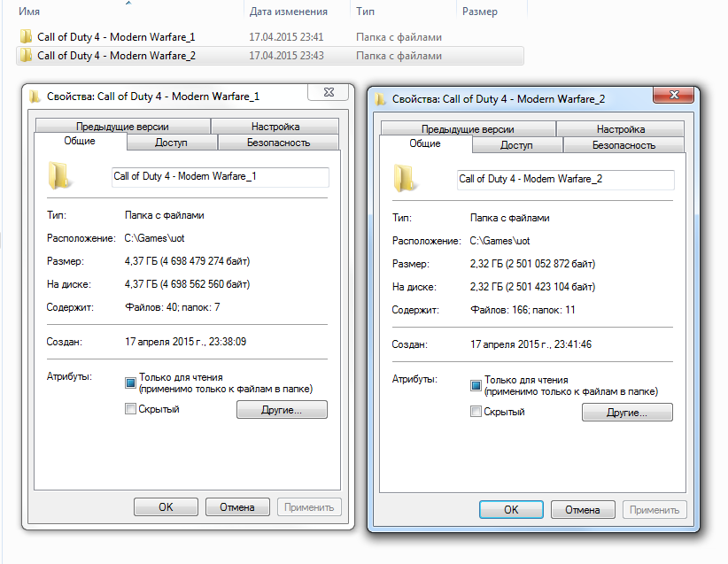
Task: Close the Modern Warfare_1 properties window
Action: [x=329, y=92]
